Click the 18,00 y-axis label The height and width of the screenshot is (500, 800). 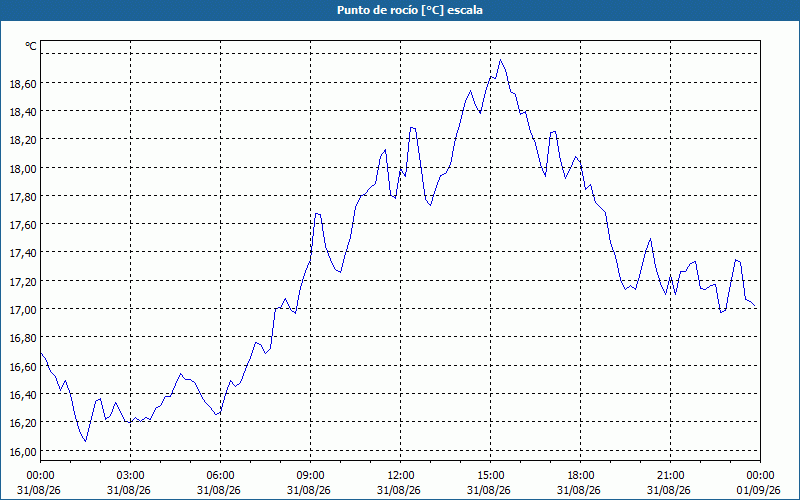(23, 168)
